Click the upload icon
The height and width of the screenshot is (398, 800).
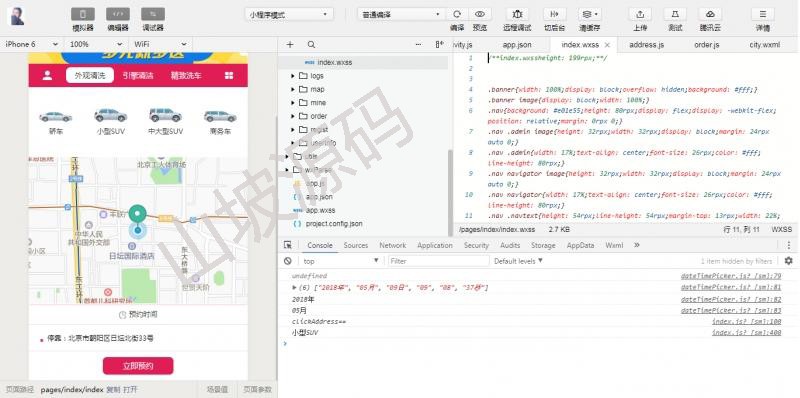click(640, 14)
